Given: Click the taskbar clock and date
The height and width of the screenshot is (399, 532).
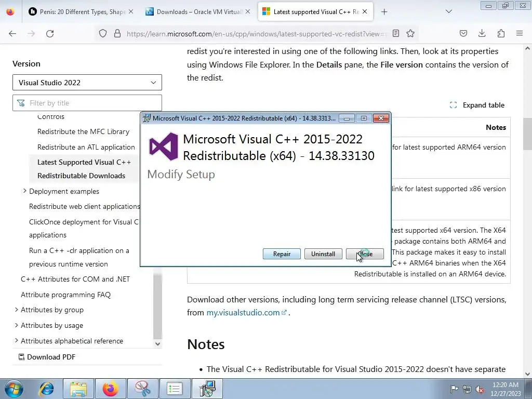Looking at the screenshot, I should (x=506, y=389).
